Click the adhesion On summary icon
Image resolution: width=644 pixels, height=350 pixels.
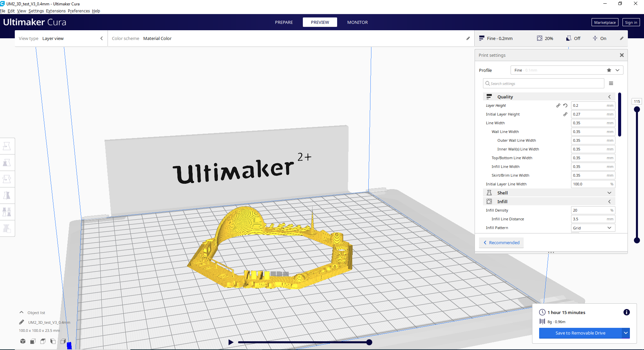tap(595, 38)
